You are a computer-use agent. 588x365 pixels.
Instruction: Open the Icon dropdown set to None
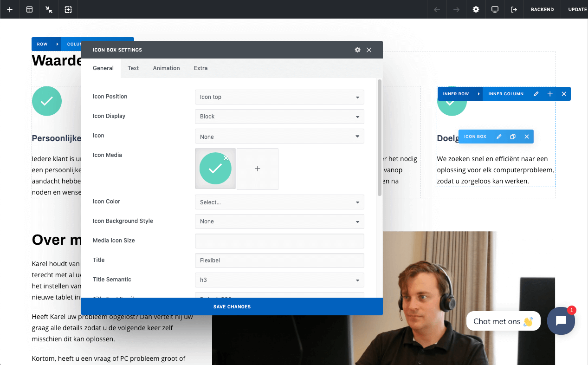click(x=279, y=136)
